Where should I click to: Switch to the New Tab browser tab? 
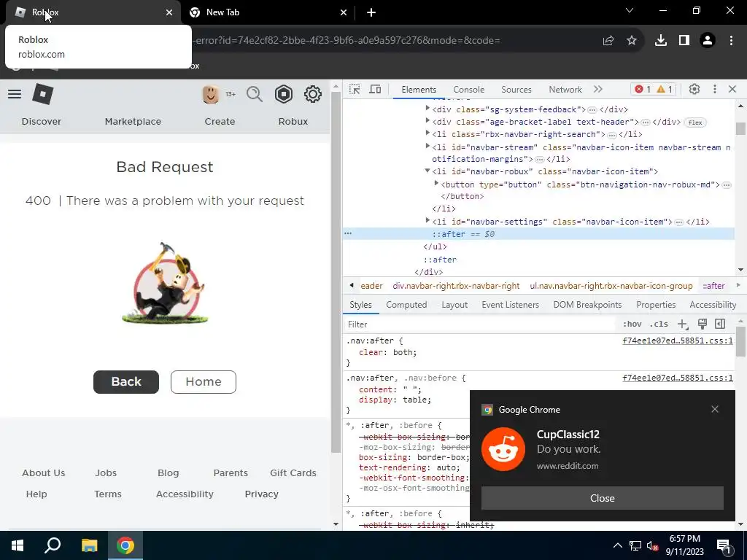pyautogui.click(x=267, y=12)
